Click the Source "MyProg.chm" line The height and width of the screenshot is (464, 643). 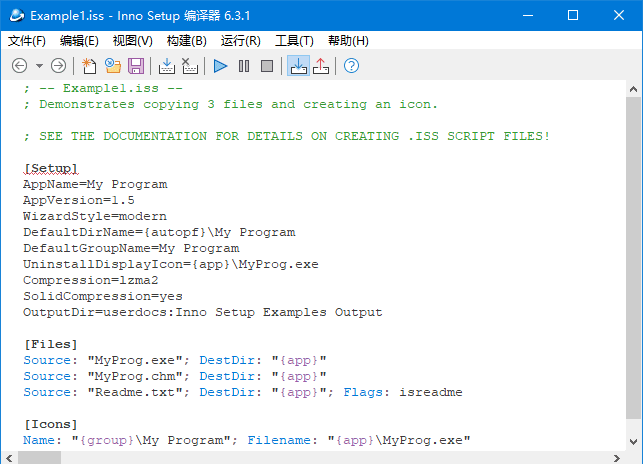tap(175, 376)
